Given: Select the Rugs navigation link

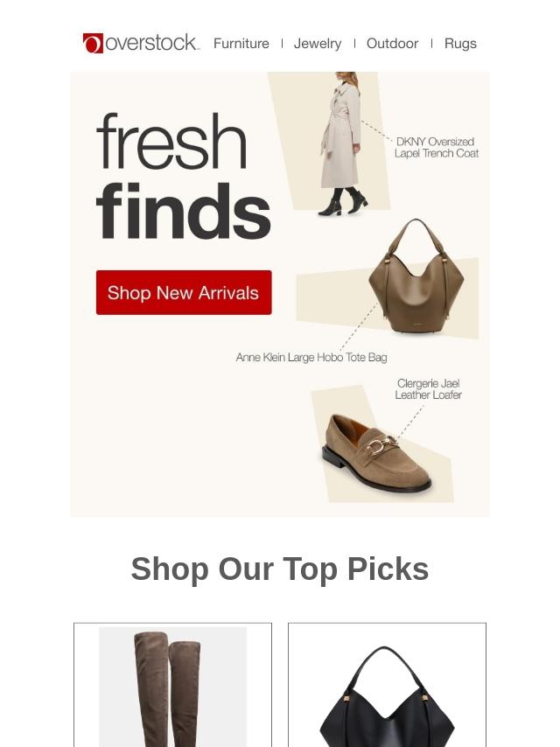Looking at the screenshot, I should click(x=460, y=44).
